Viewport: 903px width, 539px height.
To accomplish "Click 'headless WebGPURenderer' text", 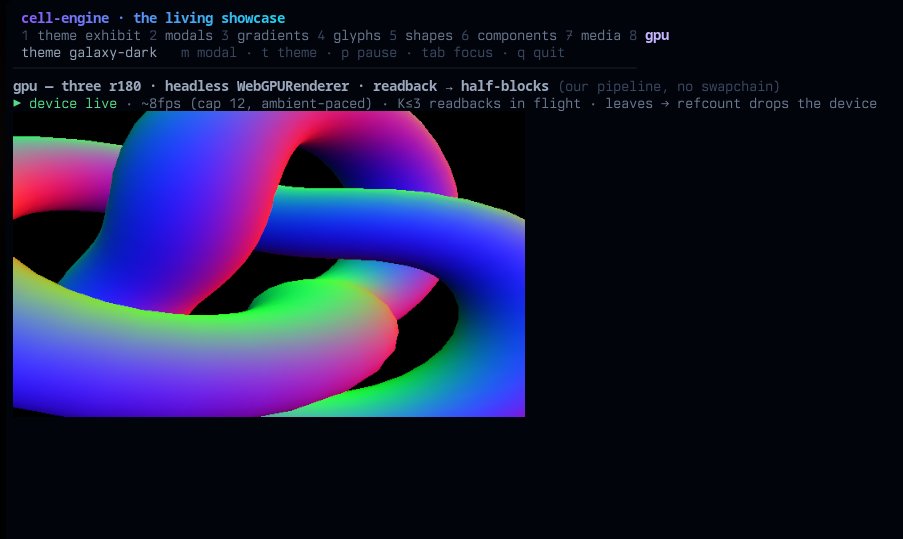I will 257,86.
